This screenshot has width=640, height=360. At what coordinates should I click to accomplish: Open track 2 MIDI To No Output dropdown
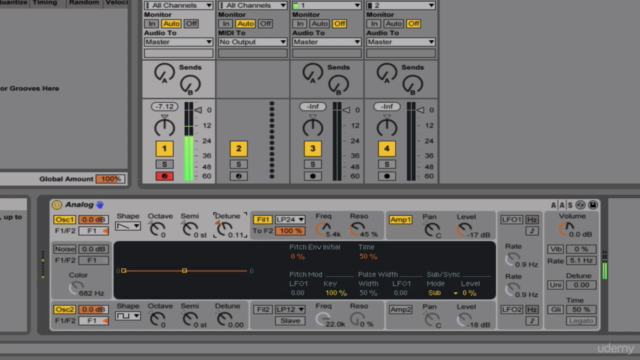pos(253,42)
